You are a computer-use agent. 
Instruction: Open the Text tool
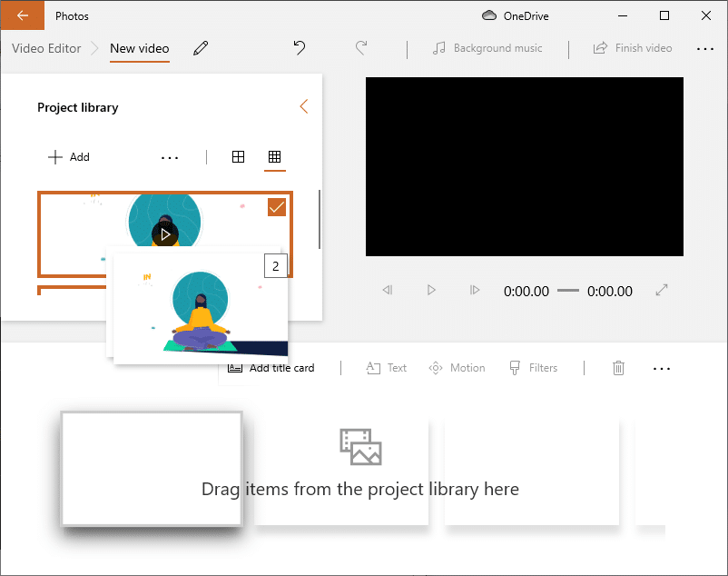(x=387, y=368)
